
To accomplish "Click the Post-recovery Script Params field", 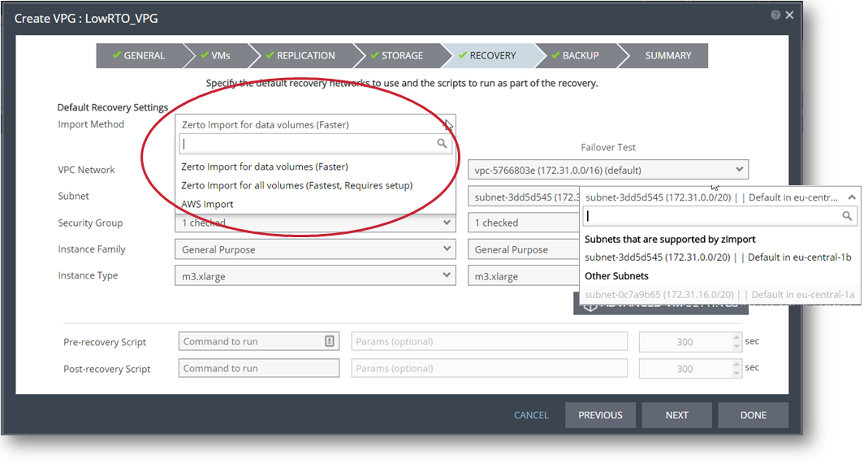I will coord(490,368).
